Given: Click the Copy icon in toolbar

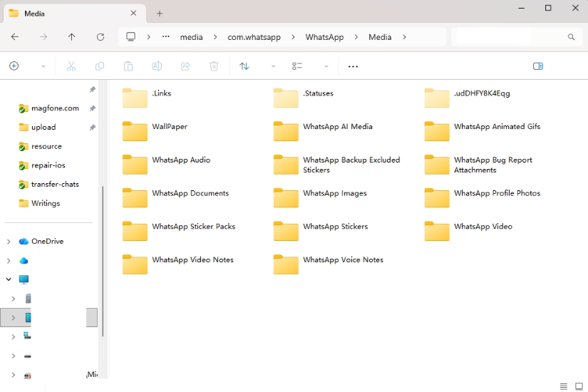Looking at the screenshot, I should pos(100,66).
